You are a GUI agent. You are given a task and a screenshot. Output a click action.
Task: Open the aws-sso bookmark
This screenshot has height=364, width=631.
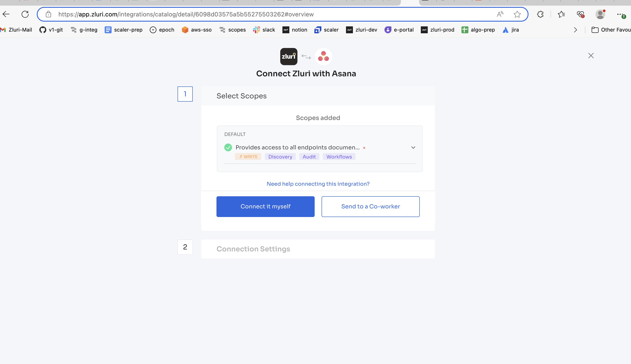(x=197, y=30)
